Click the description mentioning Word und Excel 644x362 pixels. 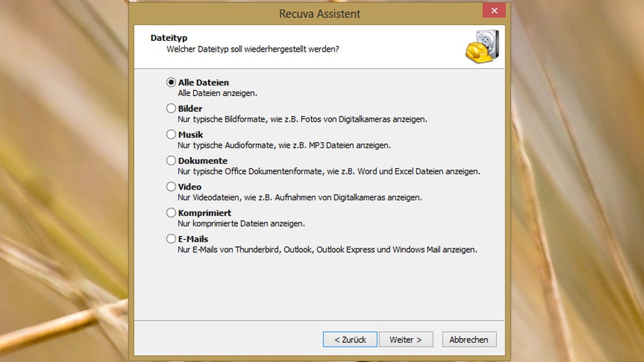pyautogui.click(x=328, y=172)
